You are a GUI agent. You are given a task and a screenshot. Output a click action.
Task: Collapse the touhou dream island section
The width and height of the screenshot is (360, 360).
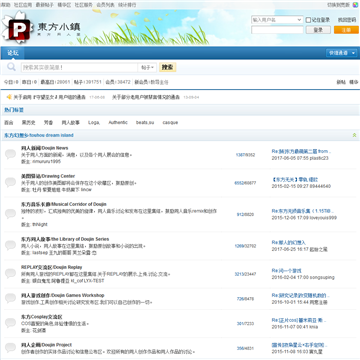[x=354, y=135]
